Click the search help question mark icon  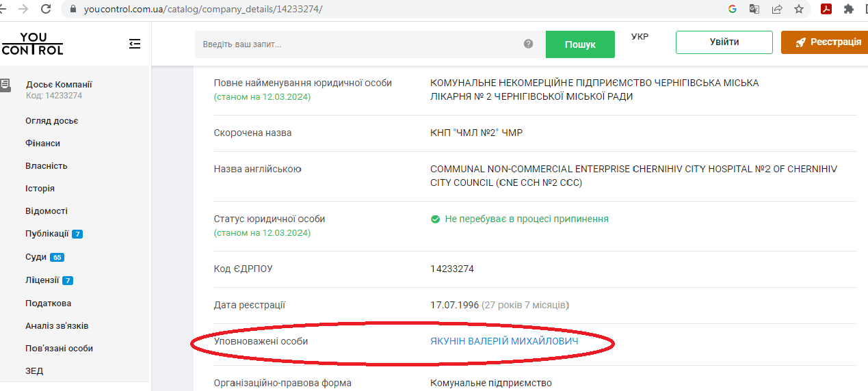(x=528, y=44)
